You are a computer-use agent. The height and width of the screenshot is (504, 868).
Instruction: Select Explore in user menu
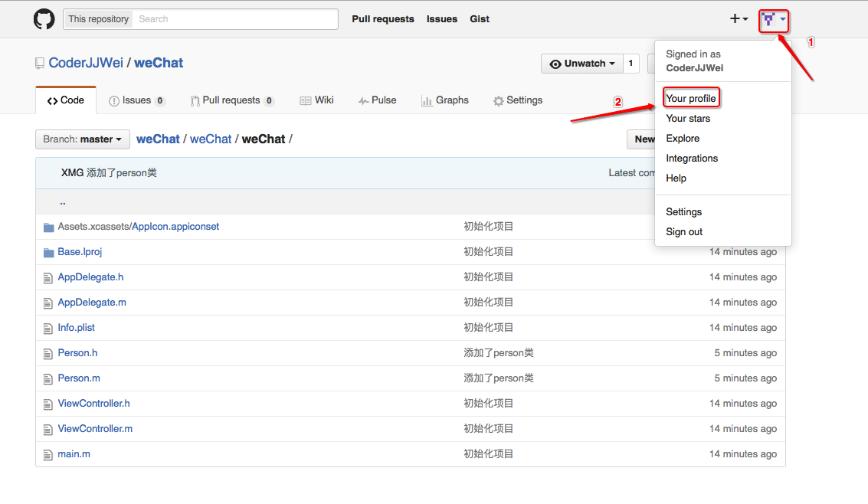point(683,139)
